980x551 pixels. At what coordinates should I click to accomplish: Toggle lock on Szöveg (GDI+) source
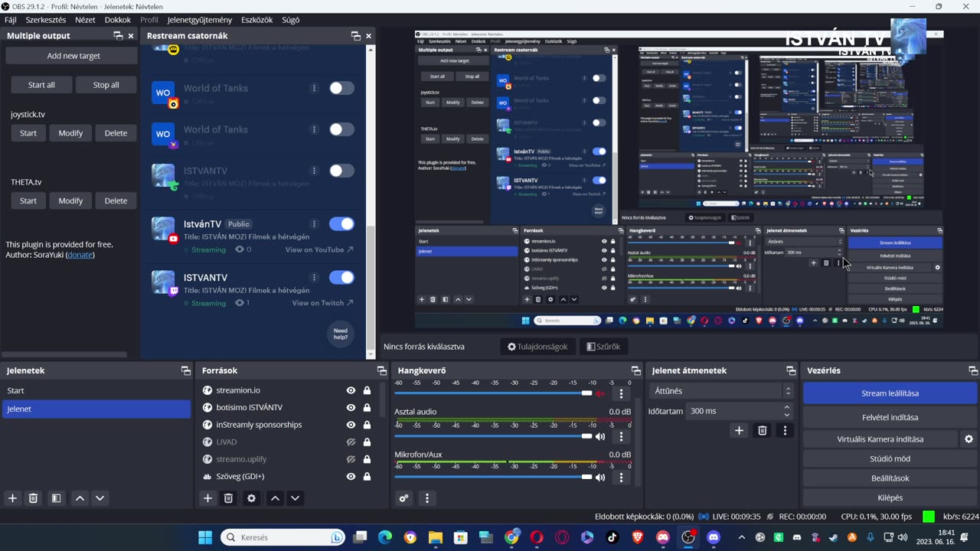click(x=367, y=477)
